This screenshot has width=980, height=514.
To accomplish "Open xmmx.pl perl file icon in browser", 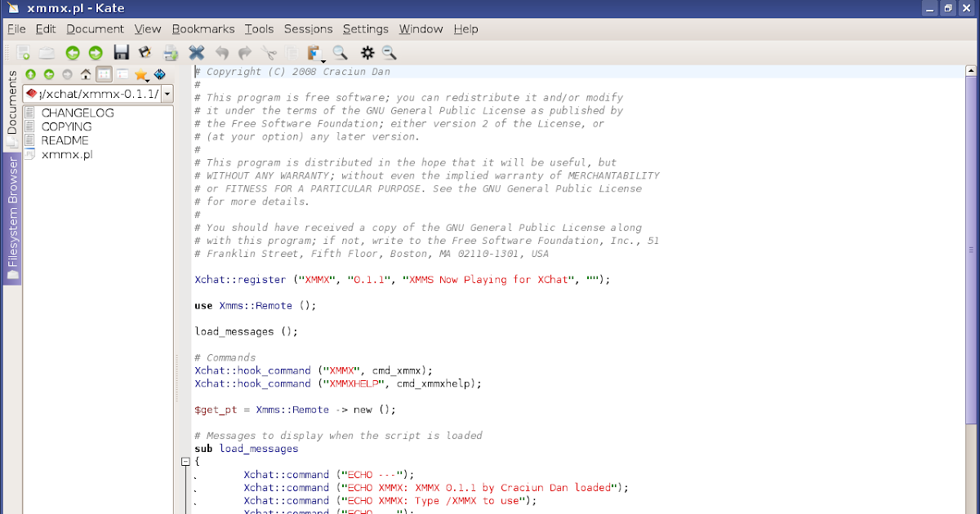I will click(30, 154).
